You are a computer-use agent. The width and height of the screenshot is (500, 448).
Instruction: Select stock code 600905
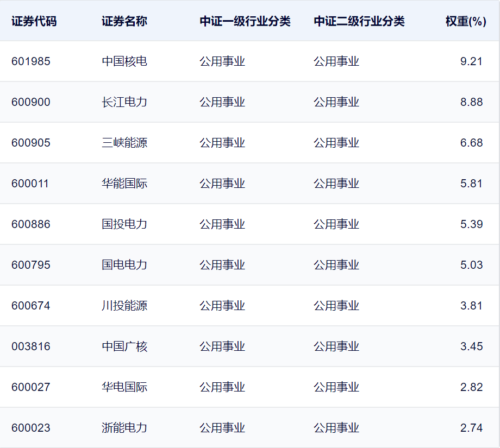pyautogui.click(x=31, y=142)
